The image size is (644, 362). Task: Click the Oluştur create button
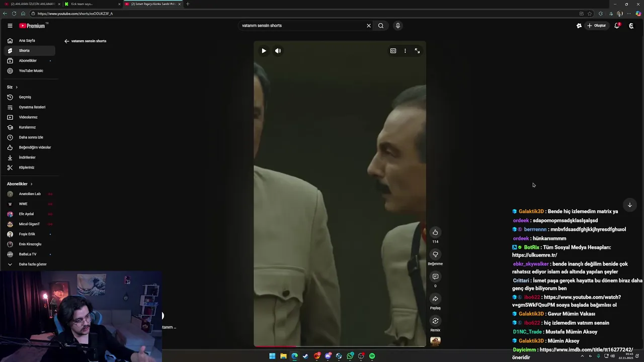597,26
